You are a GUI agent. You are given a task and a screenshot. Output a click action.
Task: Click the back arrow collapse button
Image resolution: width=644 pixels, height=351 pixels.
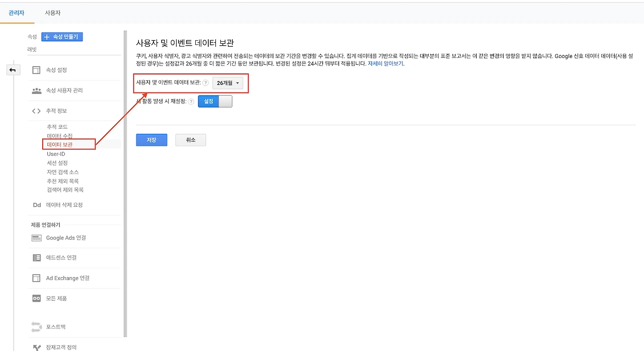pyautogui.click(x=13, y=70)
